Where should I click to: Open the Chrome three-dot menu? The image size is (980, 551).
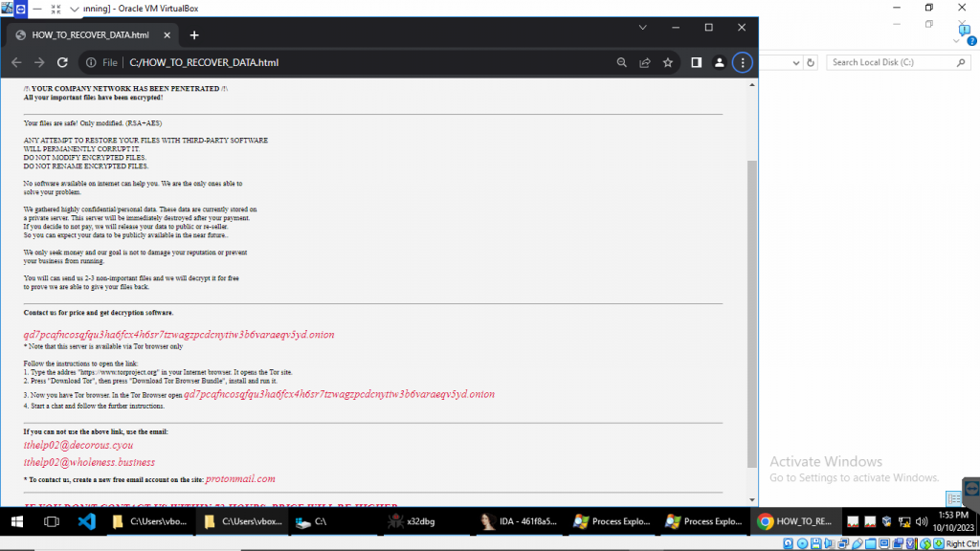point(742,62)
